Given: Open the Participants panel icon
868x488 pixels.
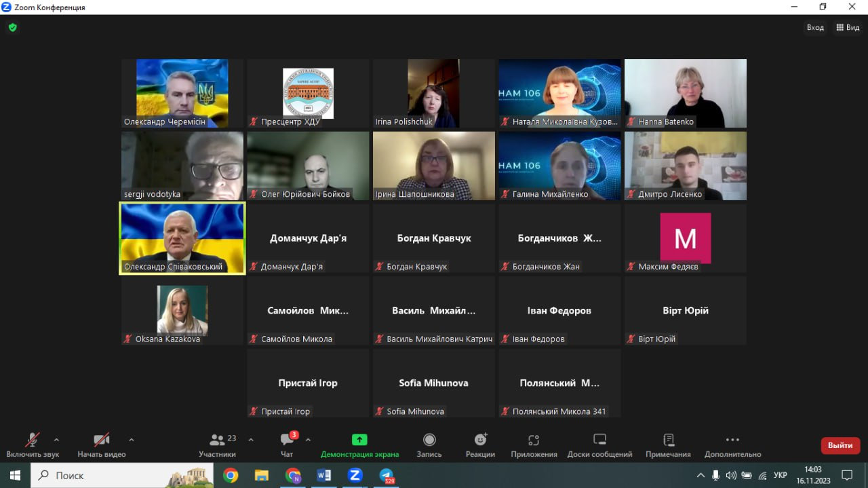Looking at the screenshot, I should 217,440.
